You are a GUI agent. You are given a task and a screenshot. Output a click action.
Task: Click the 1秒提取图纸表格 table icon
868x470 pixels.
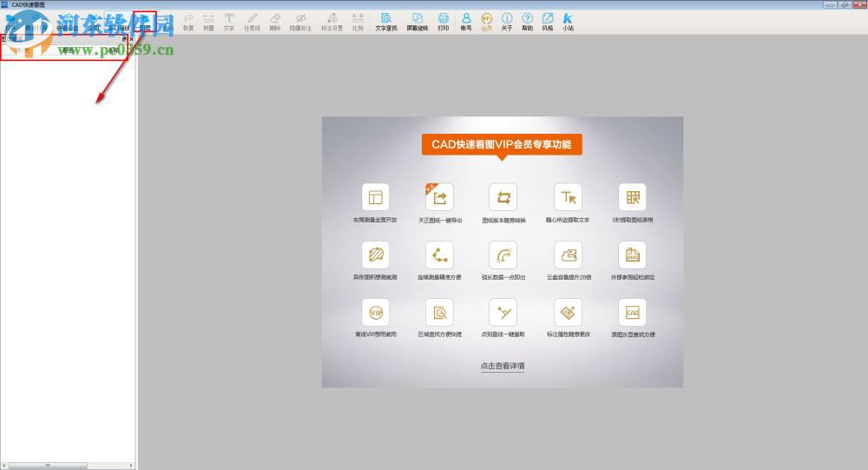click(632, 197)
